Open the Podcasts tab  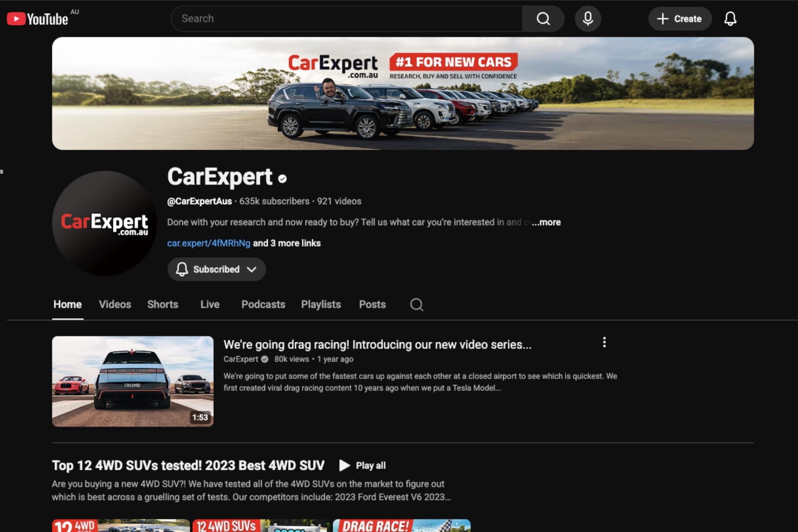[263, 304]
